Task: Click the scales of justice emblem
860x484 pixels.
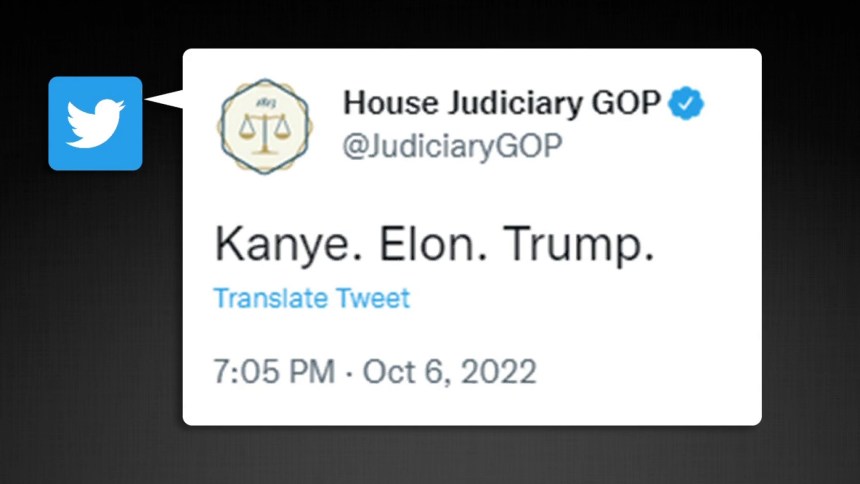Action: click(x=265, y=132)
